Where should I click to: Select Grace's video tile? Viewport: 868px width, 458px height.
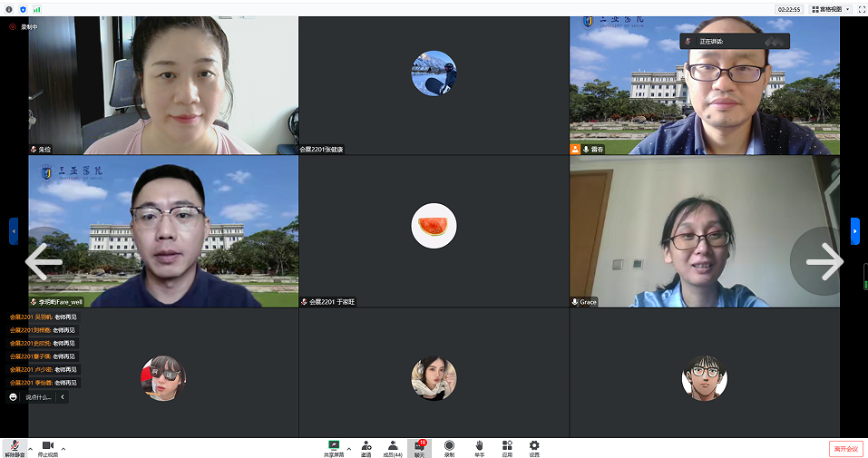click(x=704, y=231)
